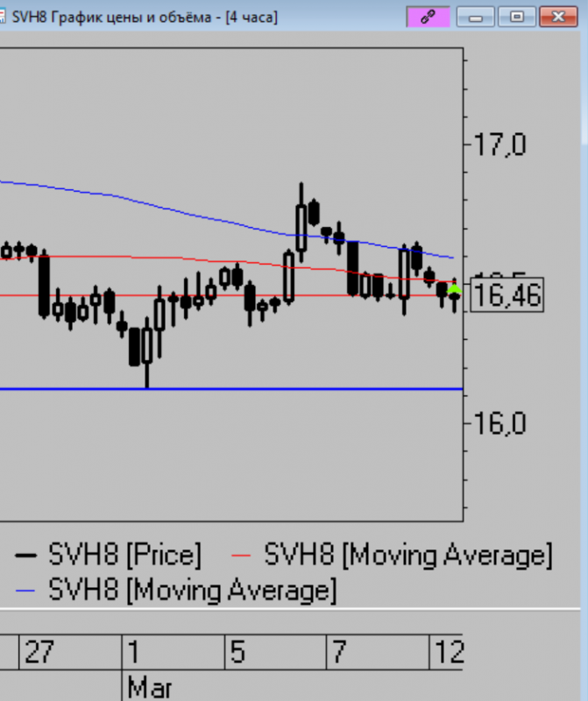Select the red SVH8 [Moving Average] label
The width and height of the screenshot is (588, 701).
(x=407, y=555)
